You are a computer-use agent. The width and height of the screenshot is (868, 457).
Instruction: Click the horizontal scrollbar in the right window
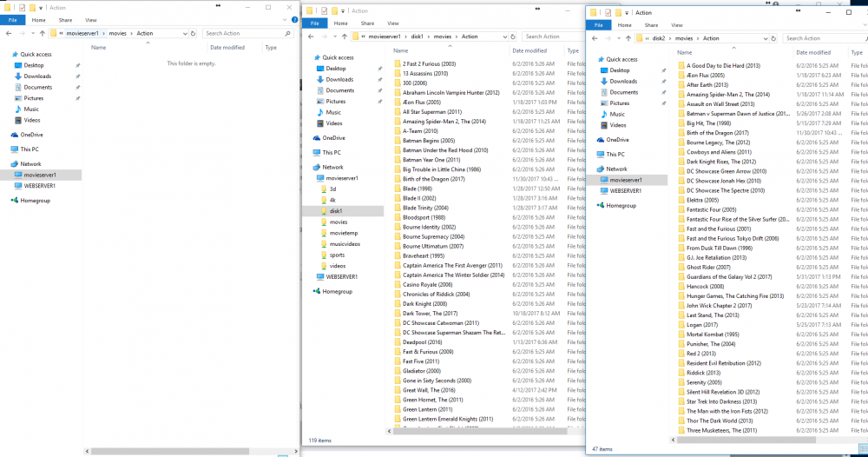(746, 440)
